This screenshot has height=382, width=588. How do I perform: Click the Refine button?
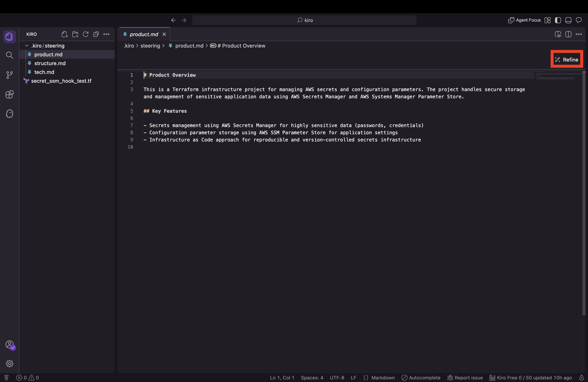click(567, 60)
